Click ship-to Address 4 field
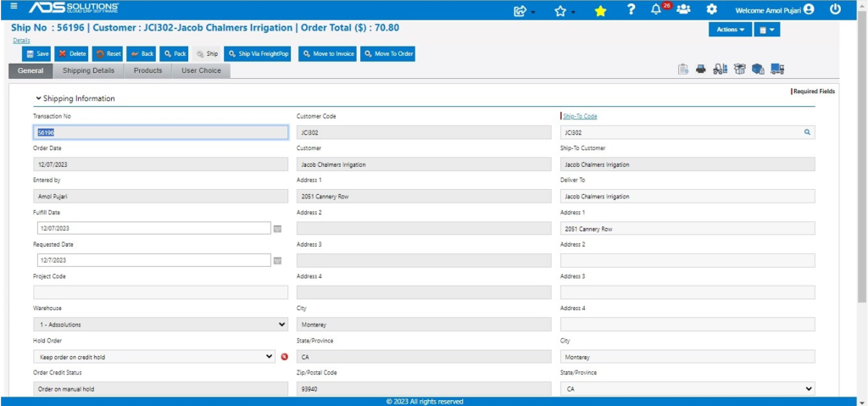Screen dimensions: 868x406 point(687,325)
